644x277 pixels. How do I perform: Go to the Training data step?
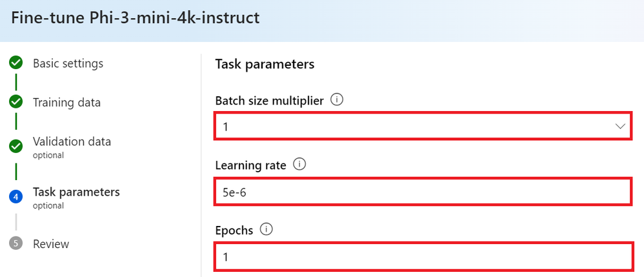click(x=66, y=102)
